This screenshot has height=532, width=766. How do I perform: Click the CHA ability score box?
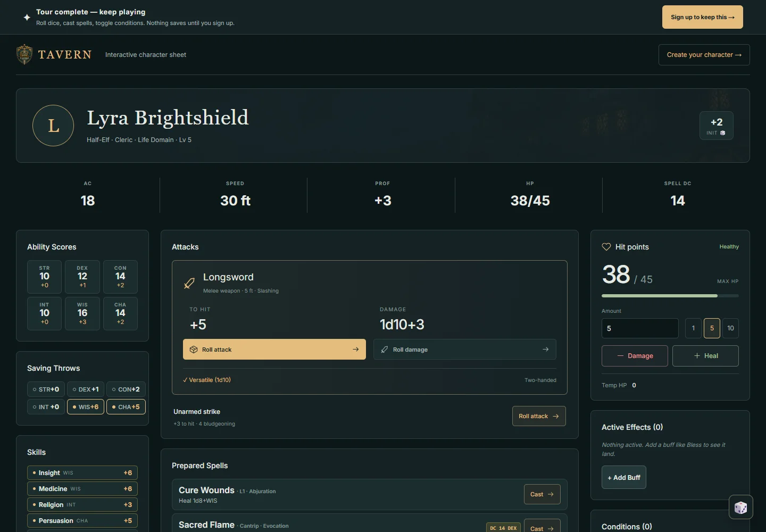tap(120, 313)
